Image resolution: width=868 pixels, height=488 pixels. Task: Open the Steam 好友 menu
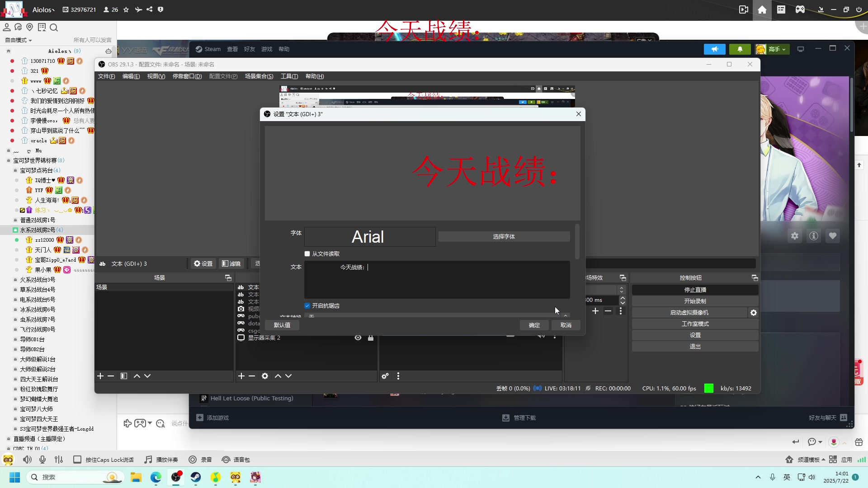[250, 49]
